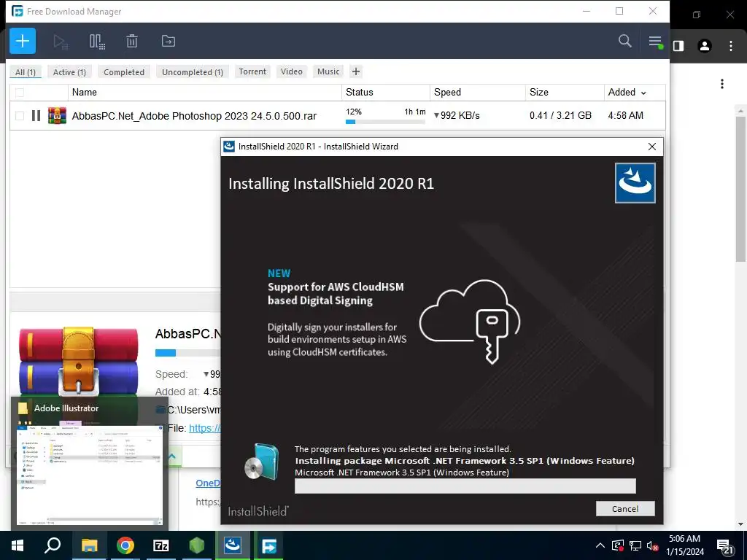Toggle sort order on the Added column
Image resolution: width=747 pixels, height=560 pixels.
tap(635, 93)
